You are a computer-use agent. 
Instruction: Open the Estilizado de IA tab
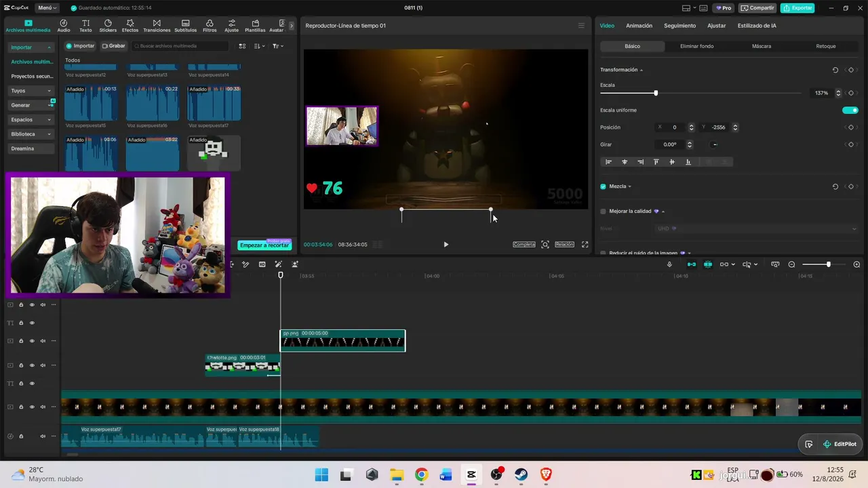[x=757, y=26]
